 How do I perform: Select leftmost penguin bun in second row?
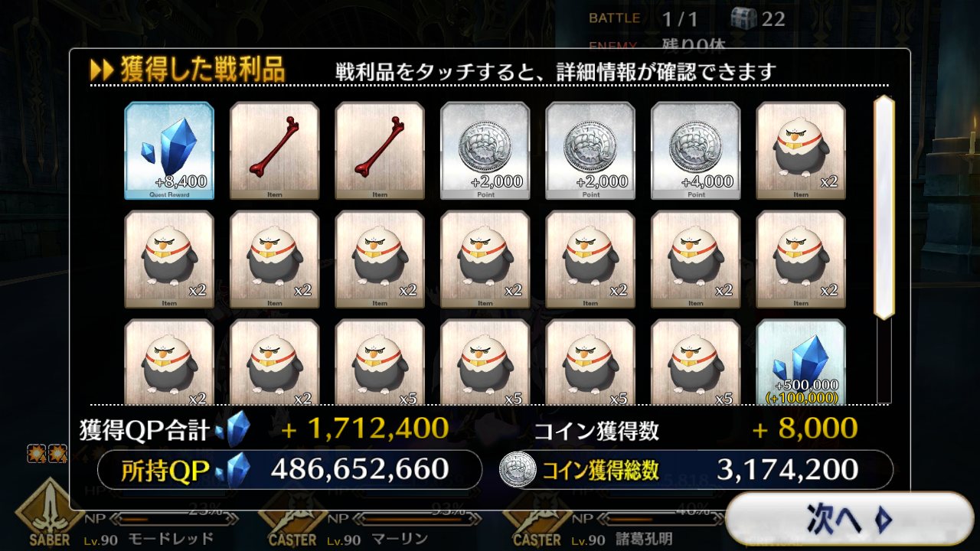click(x=169, y=259)
